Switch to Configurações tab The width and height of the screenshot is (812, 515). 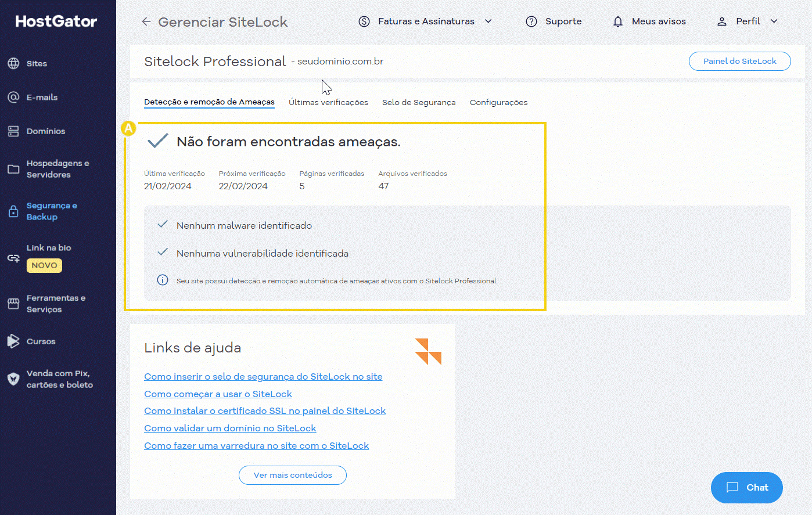[498, 102]
